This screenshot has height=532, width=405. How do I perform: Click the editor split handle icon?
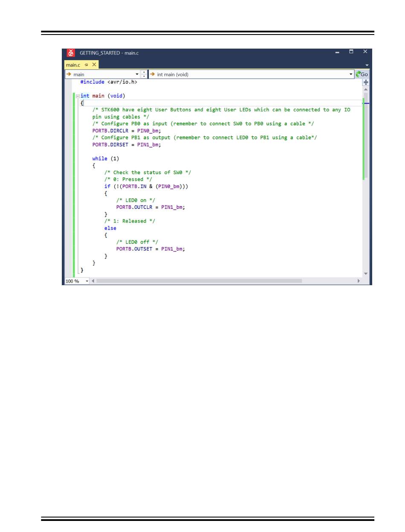(x=366, y=82)
